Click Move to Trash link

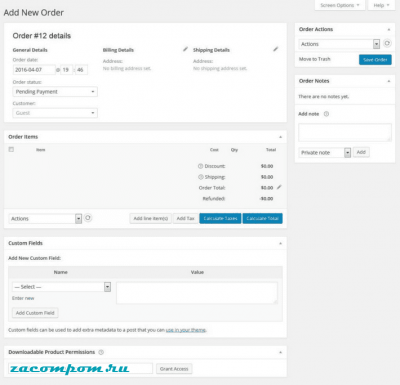pyautogui.click(x=314, y=59)
